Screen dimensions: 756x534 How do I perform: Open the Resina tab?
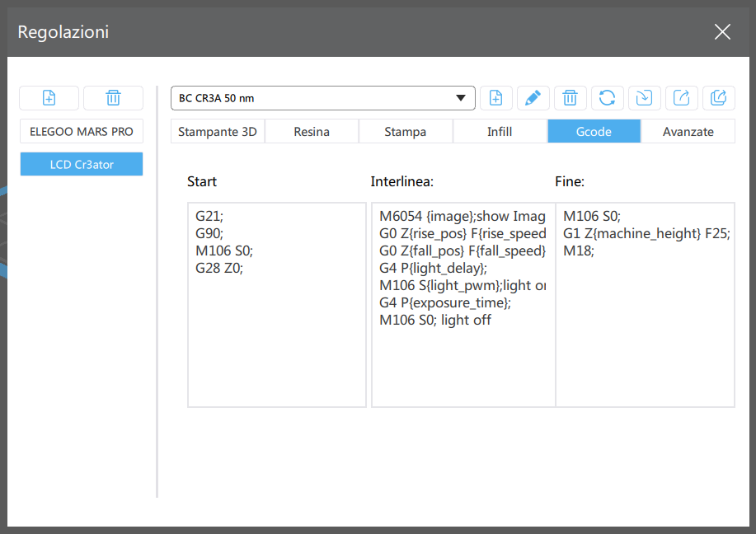[312, 132]
